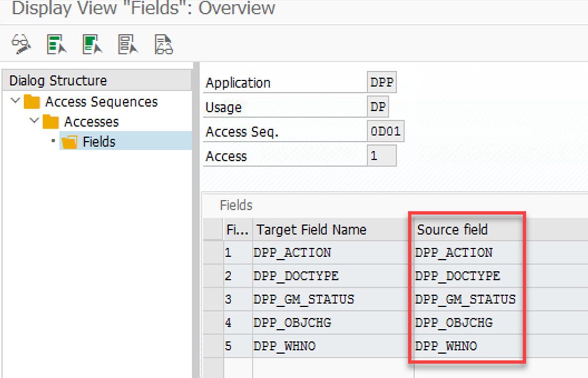Viewport: 588px width, 378px height.
Task: Click the Usage field value DP
Action: (378, 107)
